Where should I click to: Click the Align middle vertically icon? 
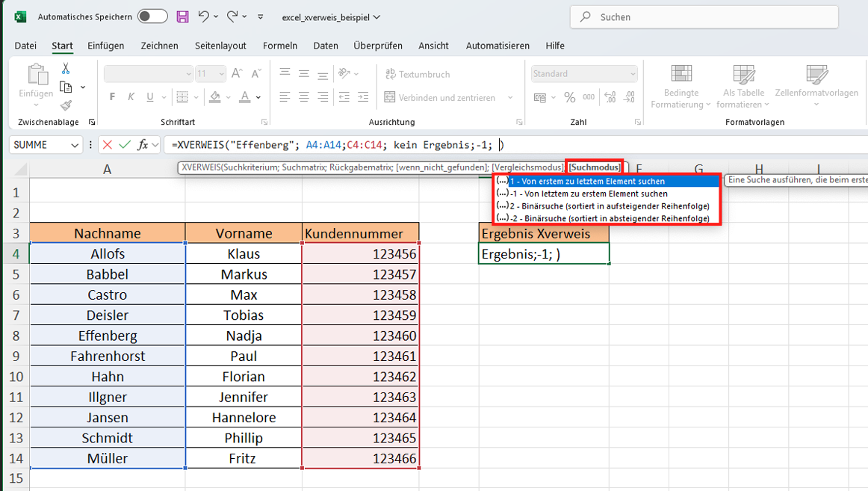tap(304, 74)
